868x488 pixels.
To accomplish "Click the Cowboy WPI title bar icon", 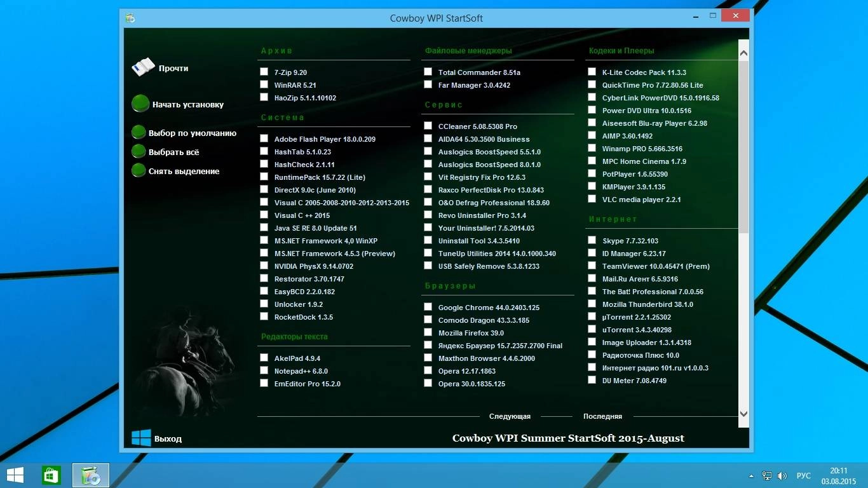I will 130,18.
